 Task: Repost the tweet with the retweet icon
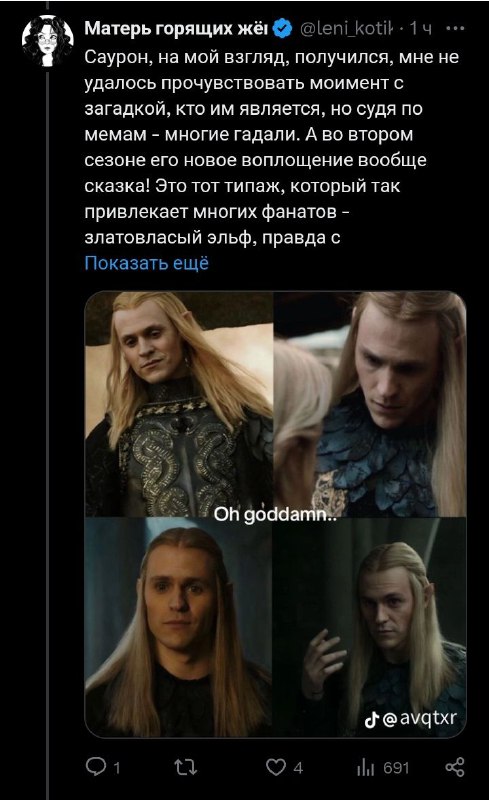coord(185,767)
